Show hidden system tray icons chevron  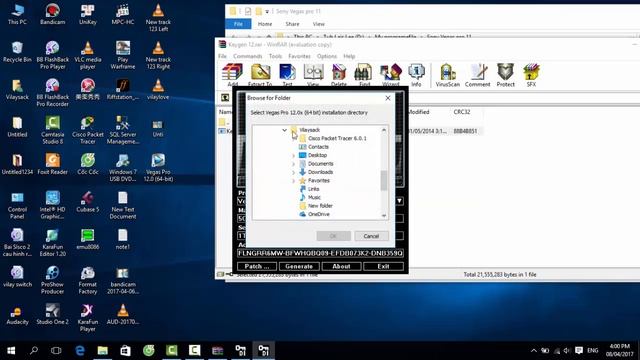pyautogui.click(x=533, y=351)
